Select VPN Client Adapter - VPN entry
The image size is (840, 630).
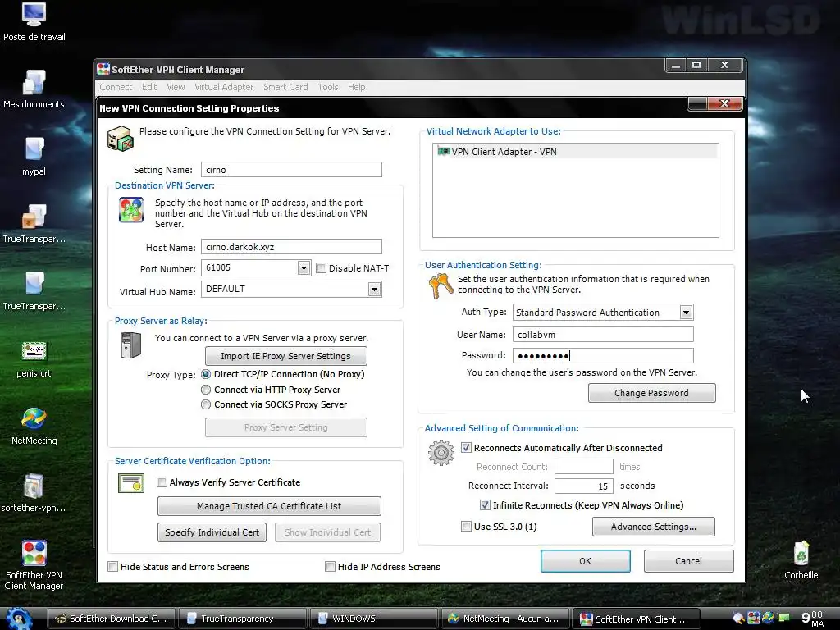pyautogui.click(x=575, y=152)
